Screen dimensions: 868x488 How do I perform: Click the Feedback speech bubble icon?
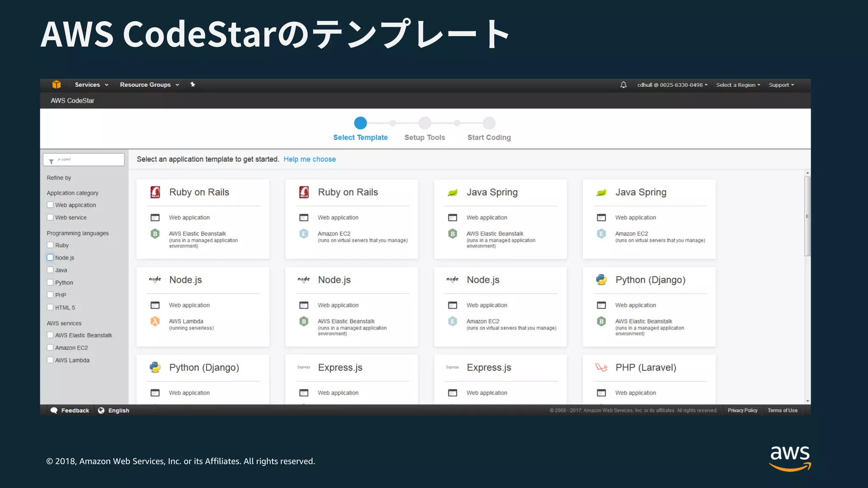(54, 410)
